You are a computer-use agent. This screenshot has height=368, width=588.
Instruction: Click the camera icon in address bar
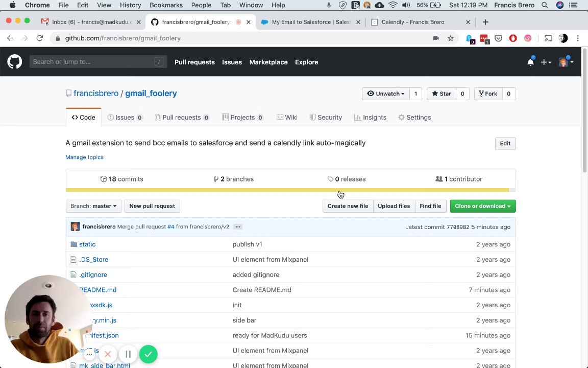(436, 38)
